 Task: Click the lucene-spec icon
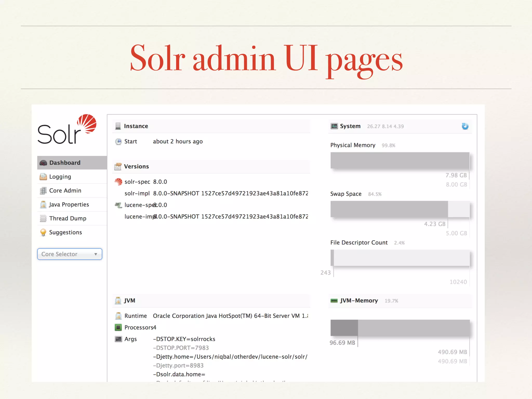(118, 205)
